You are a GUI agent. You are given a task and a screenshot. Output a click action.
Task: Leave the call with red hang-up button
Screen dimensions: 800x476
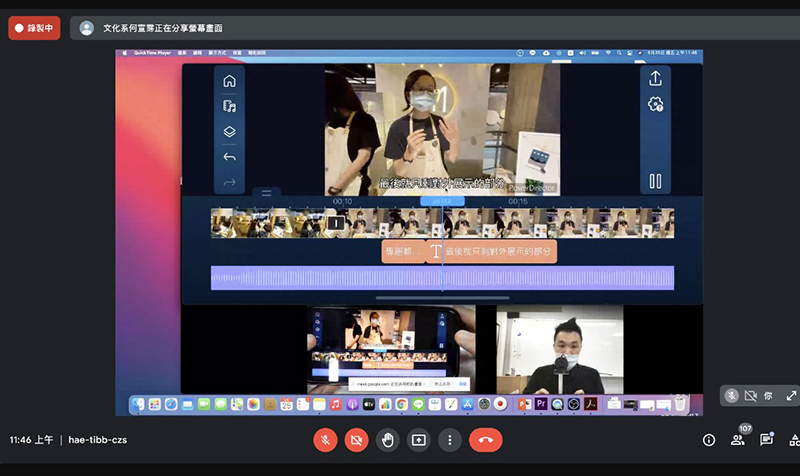tap(486, 439)
